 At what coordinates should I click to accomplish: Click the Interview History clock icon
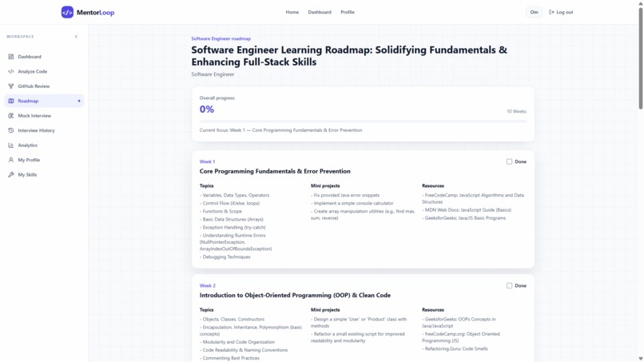click(11, 131)
